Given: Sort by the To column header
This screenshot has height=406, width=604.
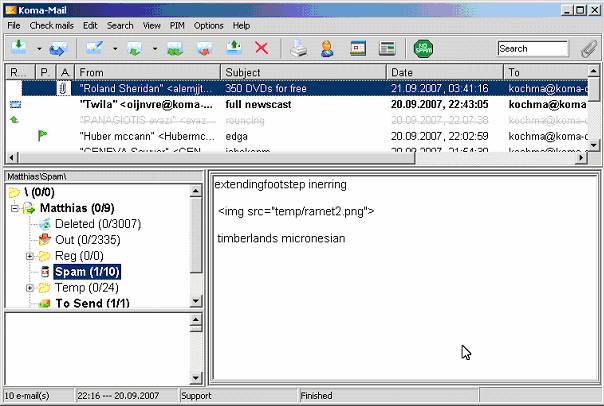Looking at the screenshot, I should point(546,72).
